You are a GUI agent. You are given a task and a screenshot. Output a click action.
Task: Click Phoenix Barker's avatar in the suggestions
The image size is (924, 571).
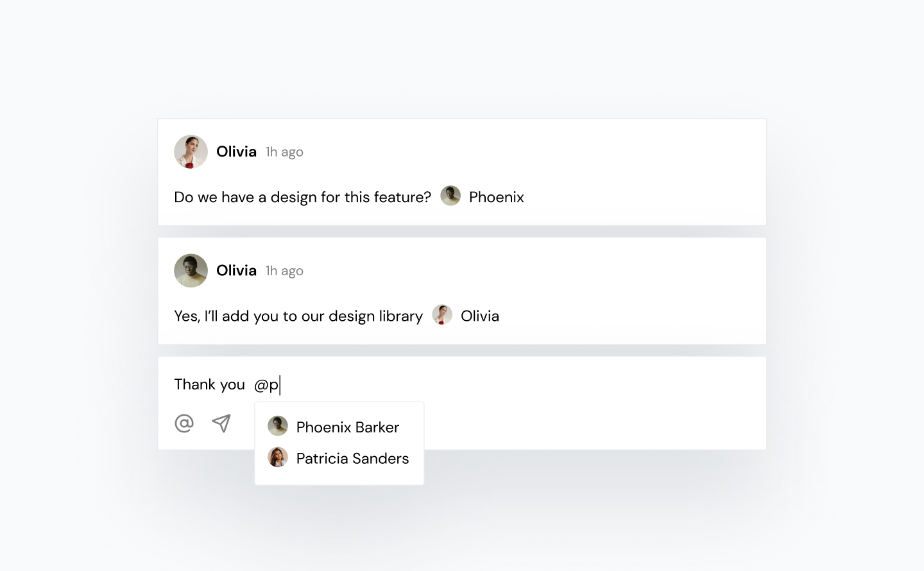pos(278,425)
